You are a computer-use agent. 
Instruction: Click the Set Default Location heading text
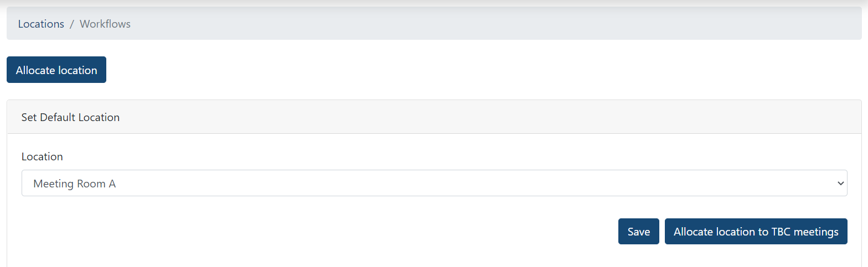click(x=70, y=117)
